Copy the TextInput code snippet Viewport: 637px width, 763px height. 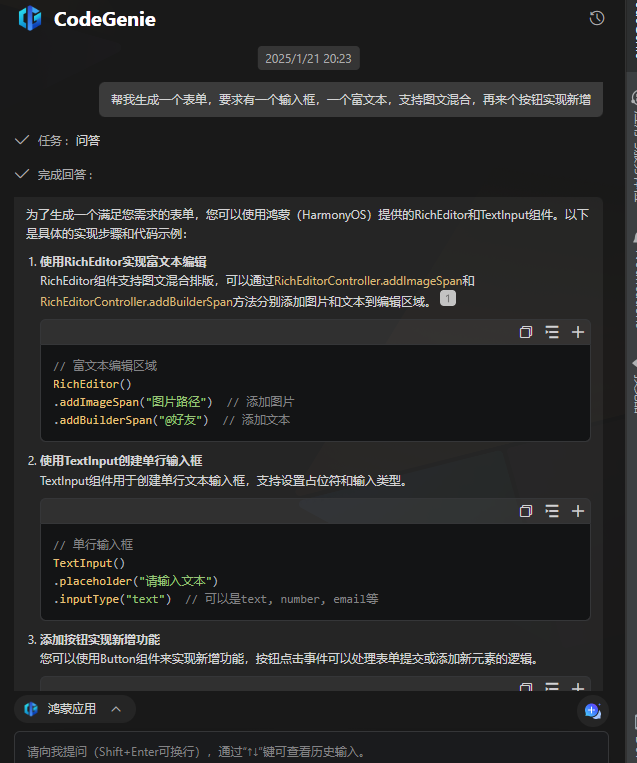pyautogui.click(x=526, y=511)
